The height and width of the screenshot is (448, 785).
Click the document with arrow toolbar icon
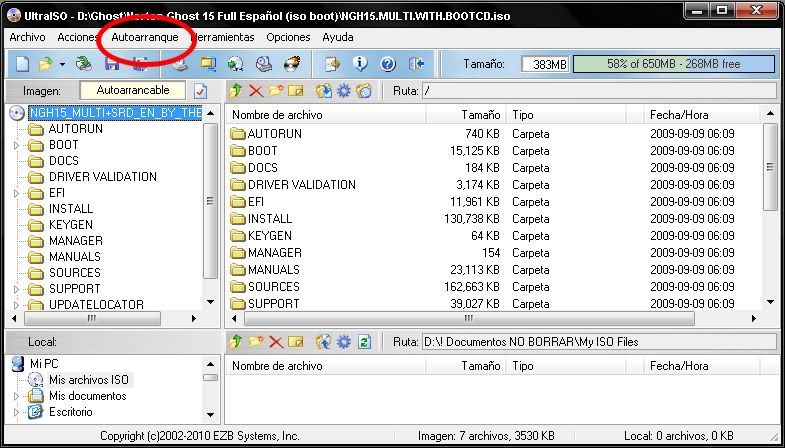[332, 64]
